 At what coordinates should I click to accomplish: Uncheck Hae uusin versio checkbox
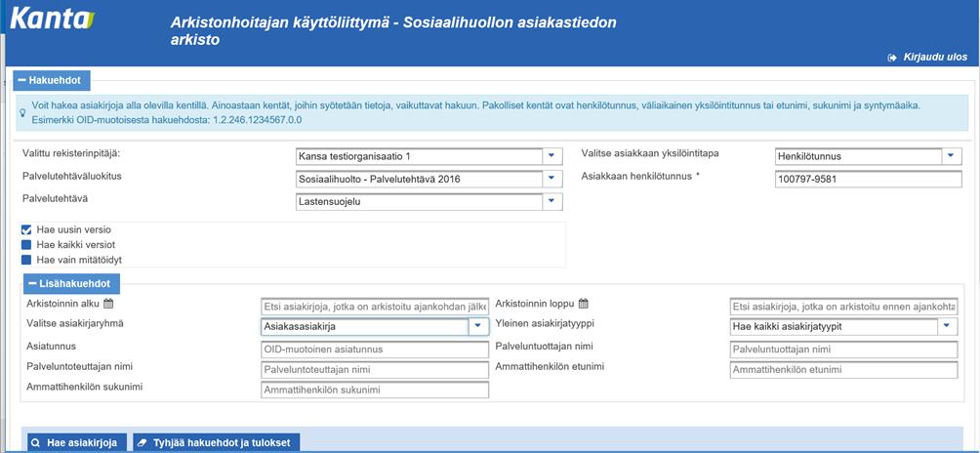tap(26, 230)
